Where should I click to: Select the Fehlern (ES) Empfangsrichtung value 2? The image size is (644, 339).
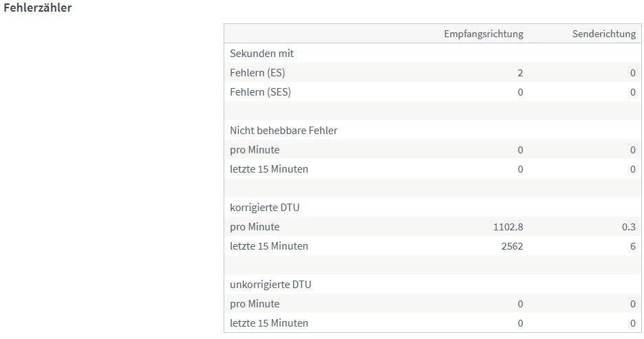520,73
